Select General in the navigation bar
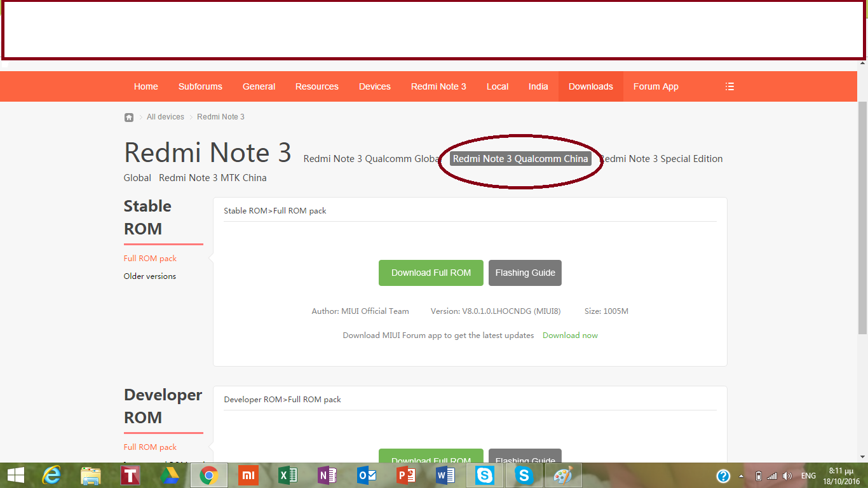The image size is (868, 488). click(259, 86)
